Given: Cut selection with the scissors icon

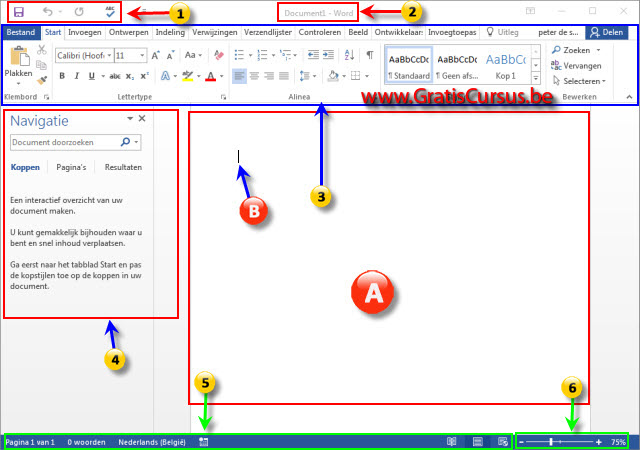Looking at the screenshot, I should [x=41, y=50].
